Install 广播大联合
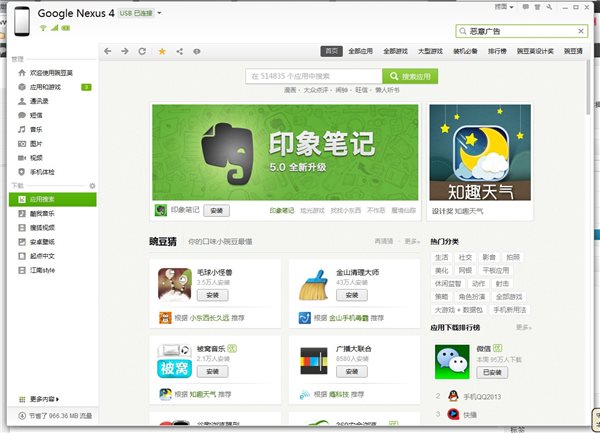The image size is (600, 433). 352,371
